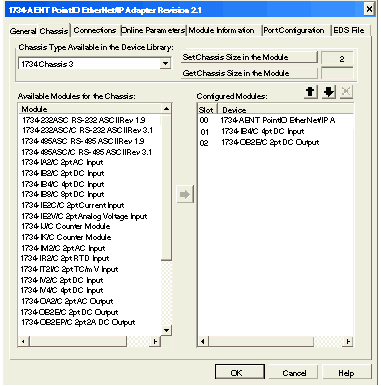The width and height of the screenshot is (381, 386).
Task: Click available modules horizontal scroll-left arrow
Action: (x=24, y=341)
